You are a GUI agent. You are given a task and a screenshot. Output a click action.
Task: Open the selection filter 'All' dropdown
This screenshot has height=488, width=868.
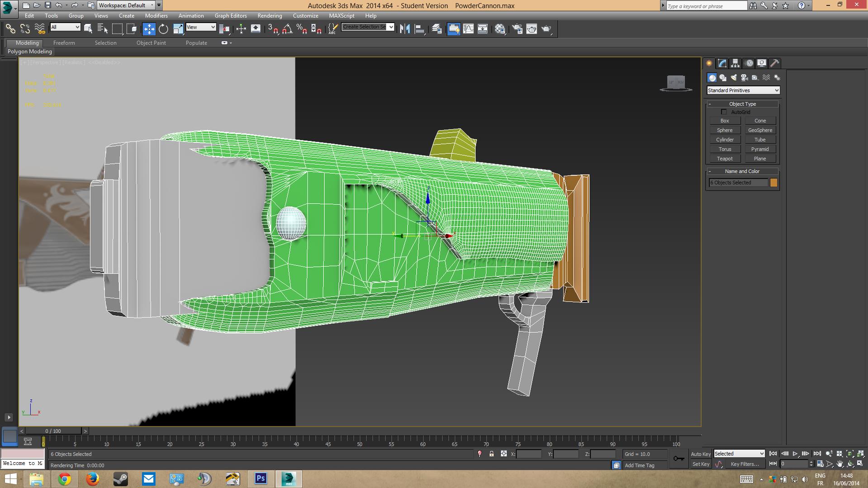point(65,27)
